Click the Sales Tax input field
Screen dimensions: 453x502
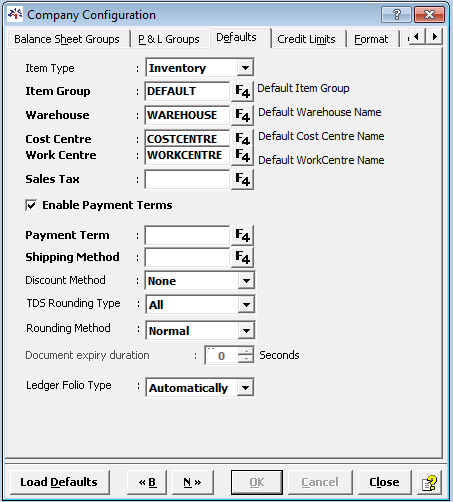[x=187, y=180]
